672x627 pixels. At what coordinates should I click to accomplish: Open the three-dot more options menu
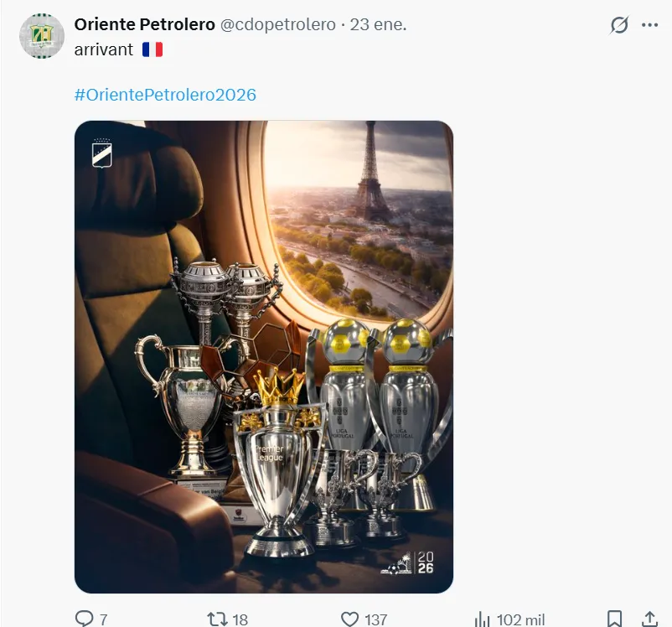[650, 26]
